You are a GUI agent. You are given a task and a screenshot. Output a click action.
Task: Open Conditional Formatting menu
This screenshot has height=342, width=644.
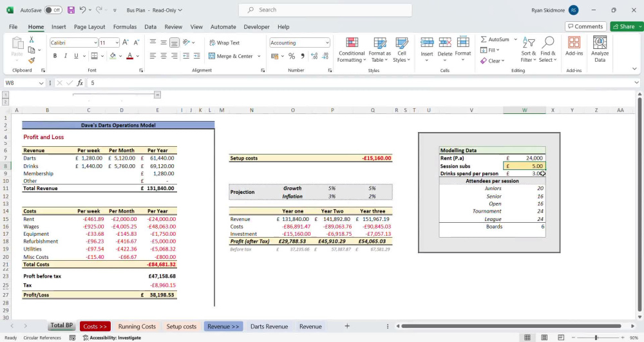click(352, 50)
